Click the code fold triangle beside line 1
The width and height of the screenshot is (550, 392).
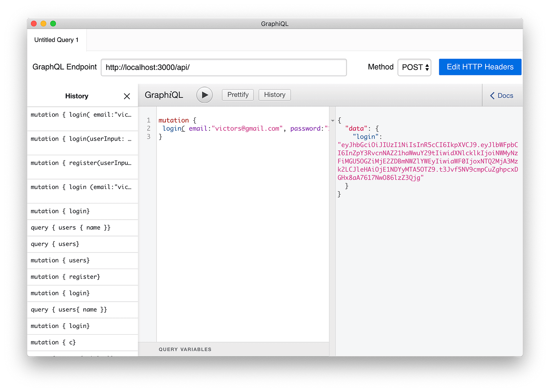click(x=333, y=121)
